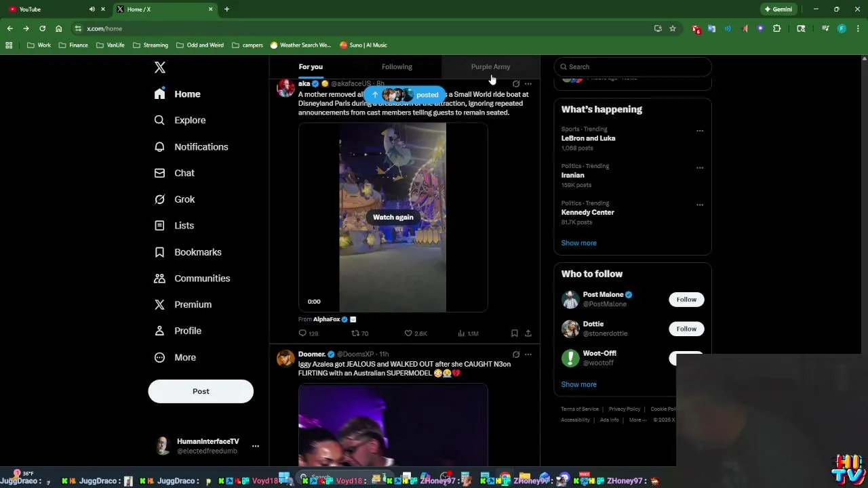This screenshot has width=868, height=488.
Task: Open Chrome media controls icon
Action: click(825, 28)
